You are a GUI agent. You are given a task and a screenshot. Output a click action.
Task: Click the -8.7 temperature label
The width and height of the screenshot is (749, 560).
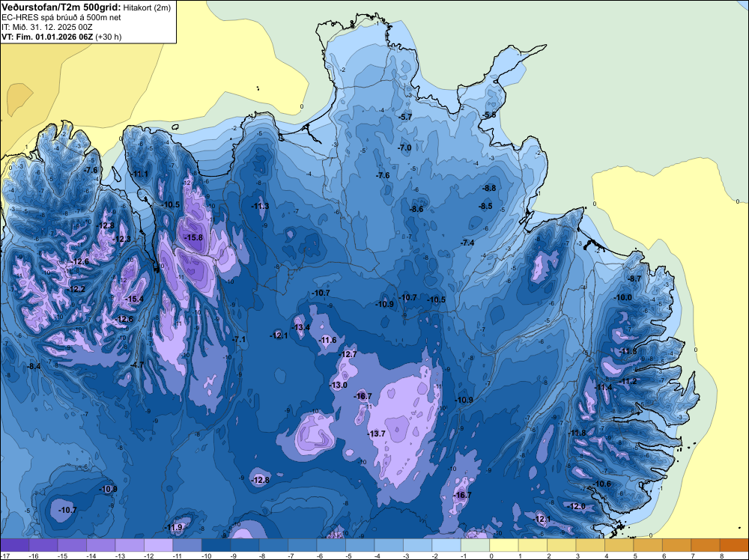[x=634, y=279]
